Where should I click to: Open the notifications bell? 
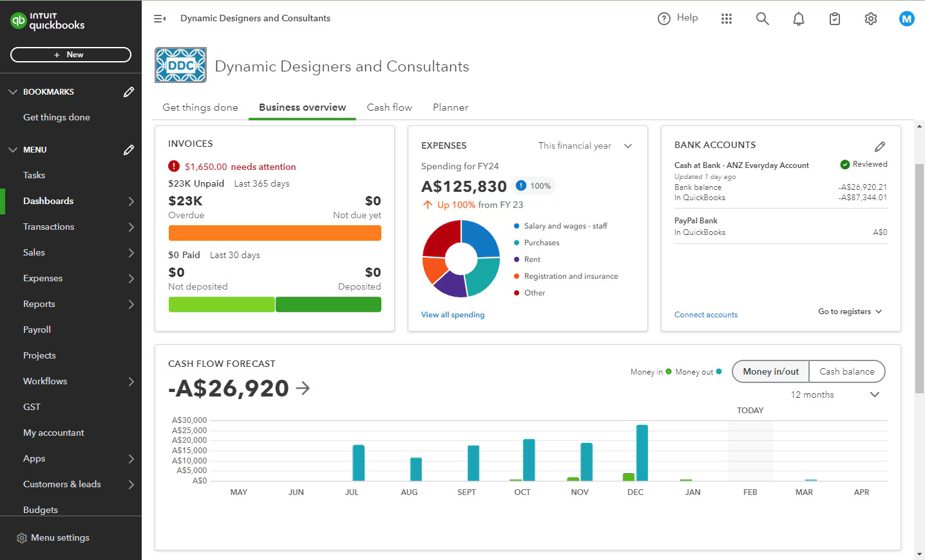tap(798, 19)
